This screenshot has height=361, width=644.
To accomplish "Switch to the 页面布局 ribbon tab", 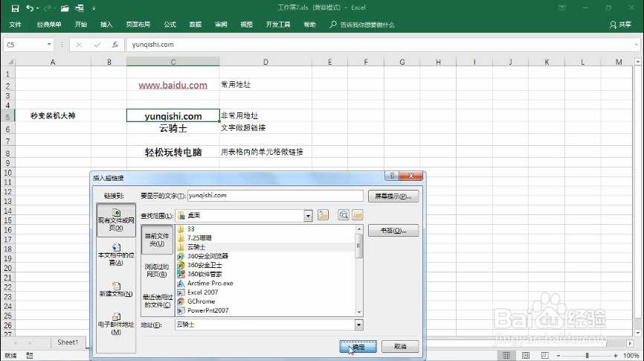I will coord(138,25).
